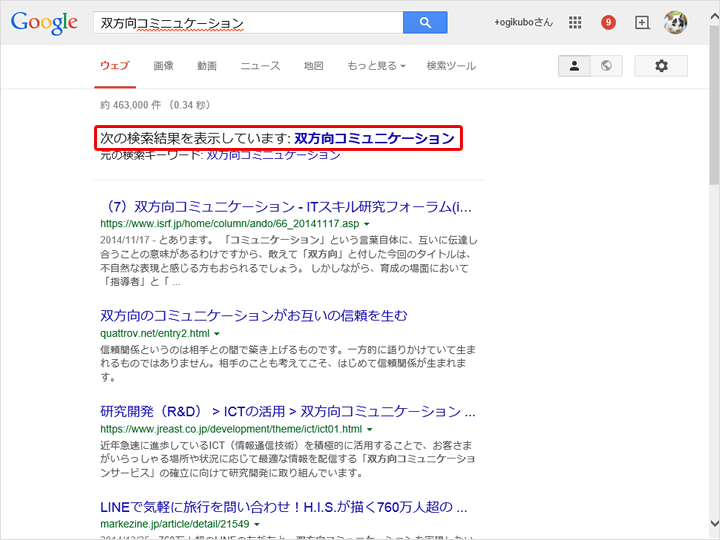The image size is (720, 540).
Task: Click the Google logo
Action: tap(44, 23)
